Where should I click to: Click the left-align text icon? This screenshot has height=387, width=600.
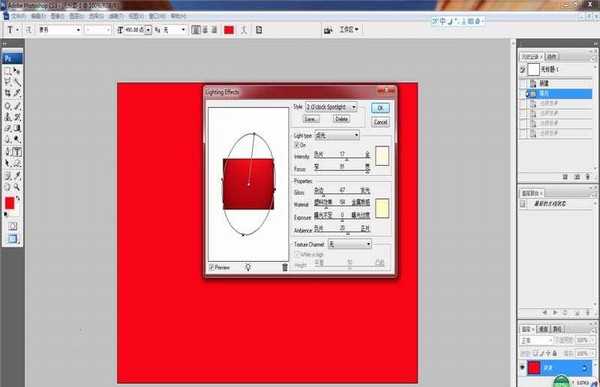click(196, 30)
